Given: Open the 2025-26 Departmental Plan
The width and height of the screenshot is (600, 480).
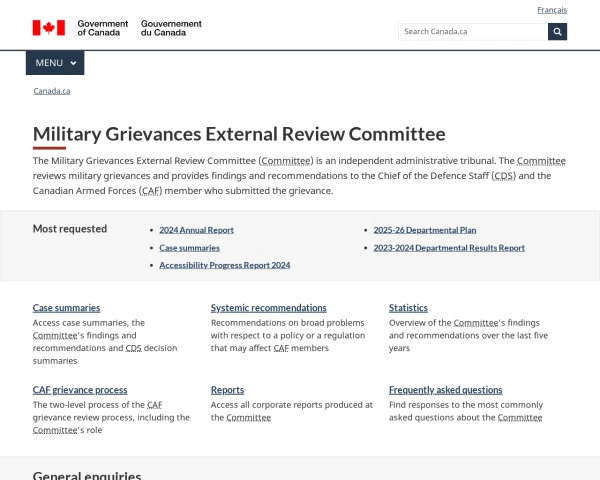Looking at the screenshot, I should click(424, 230).
